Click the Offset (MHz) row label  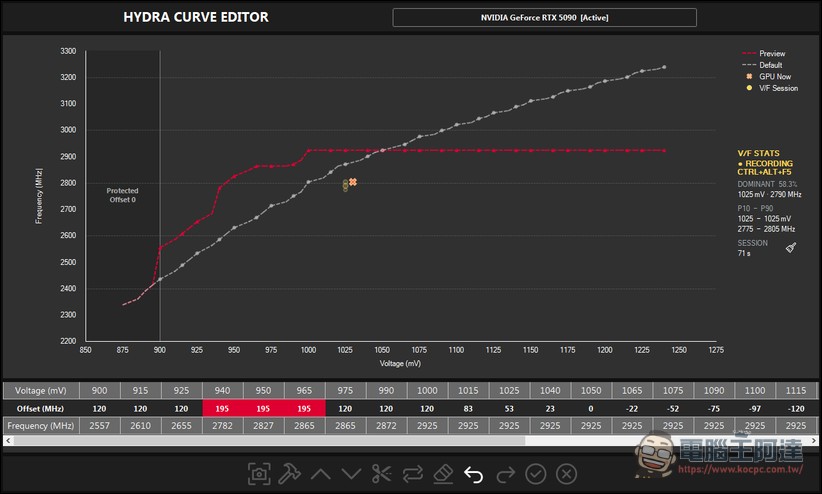(40, 409)
